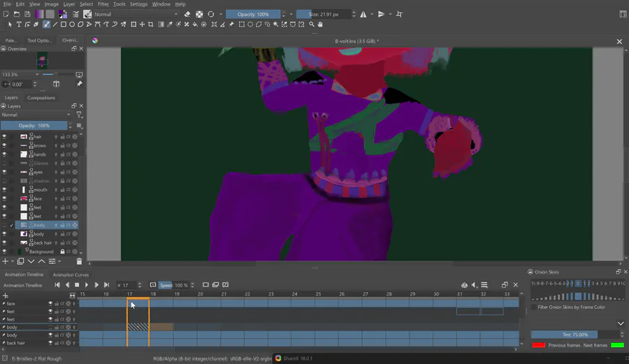The height and width of the screenshot is (364, 629).
Task: Save the document with the floppy disk icon
Action: pos(27,14)
